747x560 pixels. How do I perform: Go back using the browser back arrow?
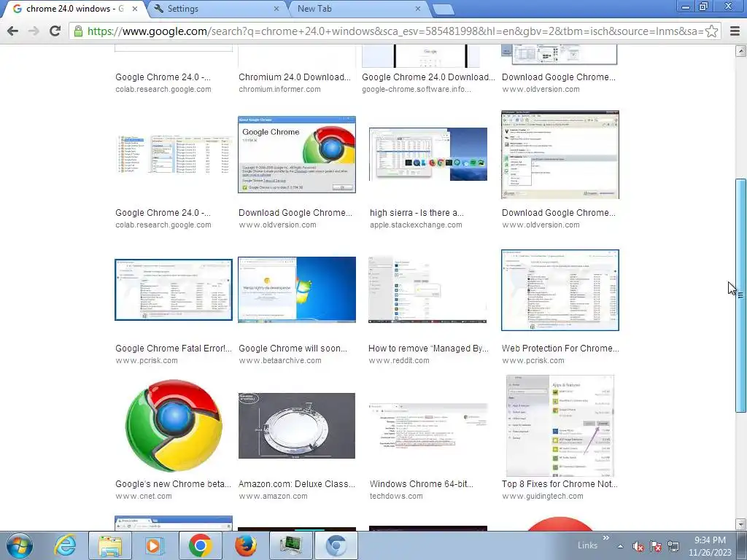coord(13,31)
